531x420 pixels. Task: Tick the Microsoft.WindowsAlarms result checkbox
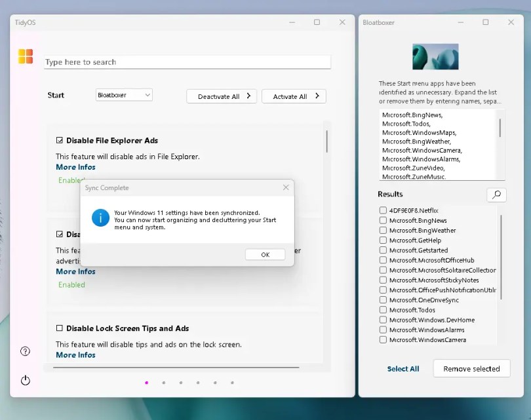tap(383, 330)
